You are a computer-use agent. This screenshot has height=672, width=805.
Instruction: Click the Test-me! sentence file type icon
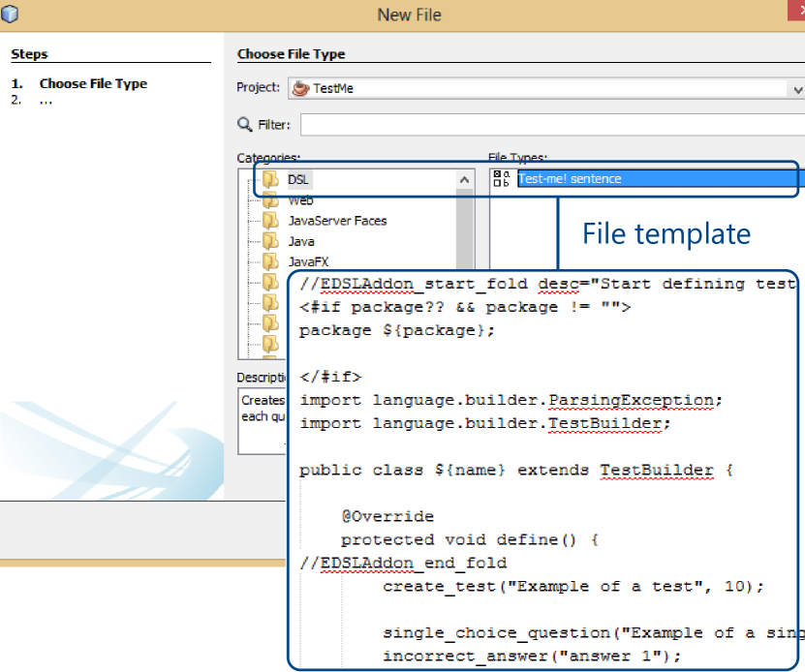[501, 179]
